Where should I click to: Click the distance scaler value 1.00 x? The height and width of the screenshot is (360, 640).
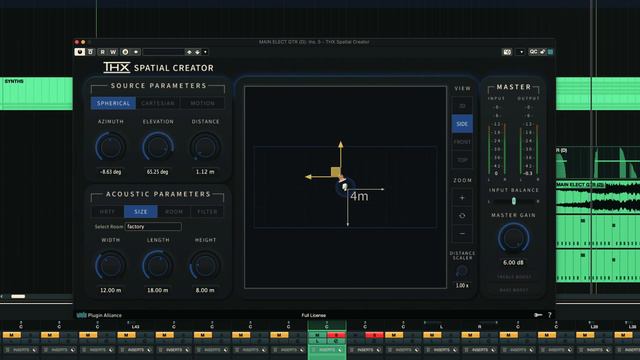462,285
